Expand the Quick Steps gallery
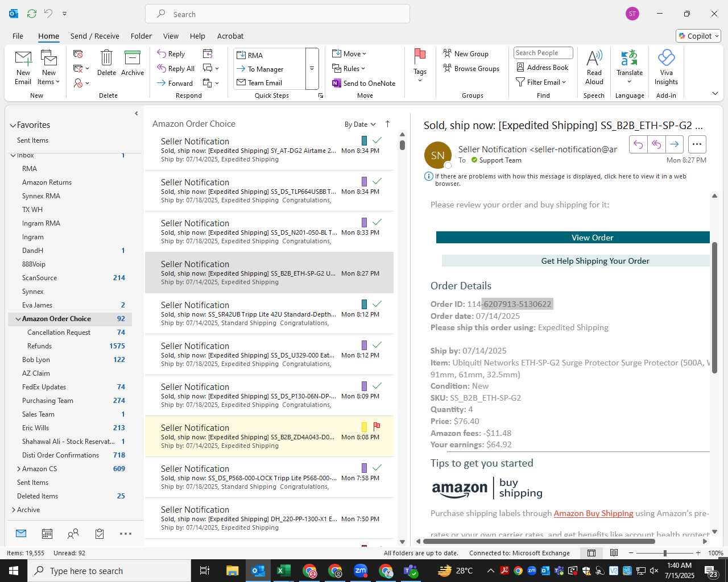This screenshot has height=582, width=728. point(312,69)
